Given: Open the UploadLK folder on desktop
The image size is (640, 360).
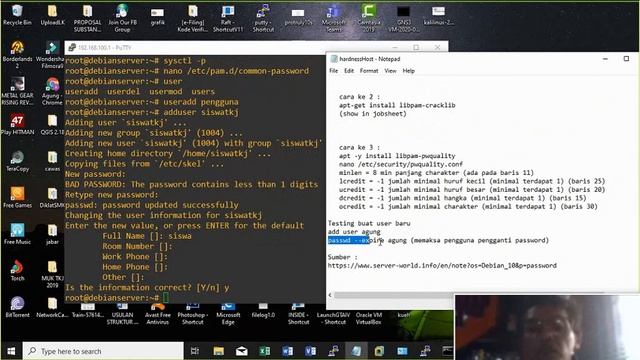Looking at the screenshot, I should point(52,15).
